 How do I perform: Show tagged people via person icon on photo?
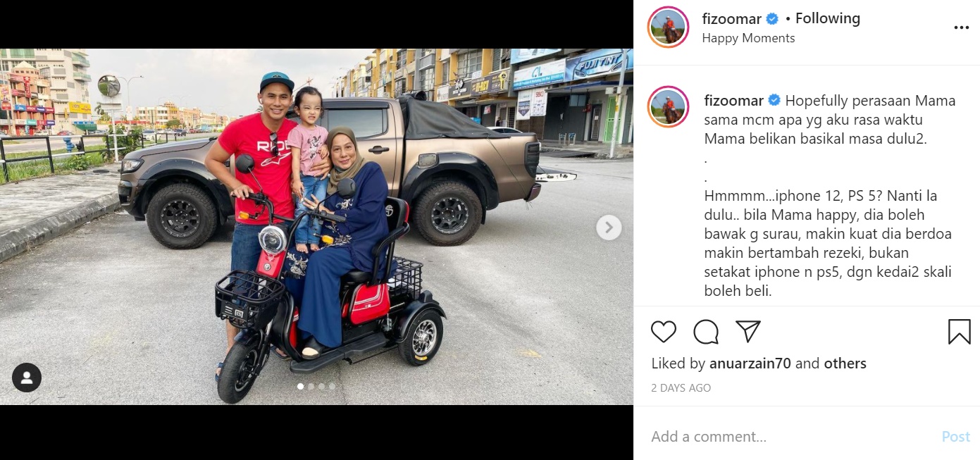coord(27,378)
